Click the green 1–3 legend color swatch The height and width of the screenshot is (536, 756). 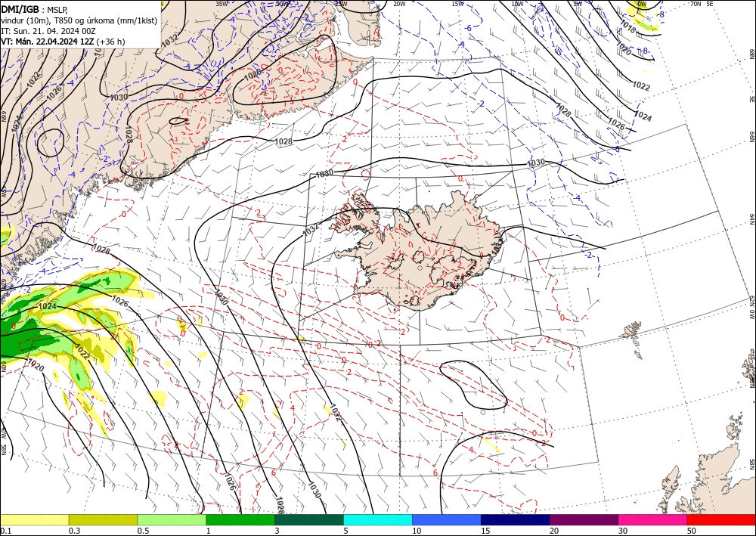pos(240,519)
